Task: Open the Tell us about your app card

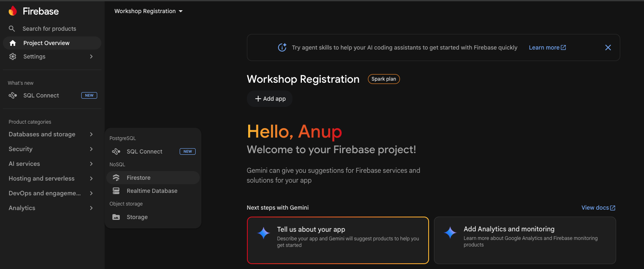Action: 338,240
